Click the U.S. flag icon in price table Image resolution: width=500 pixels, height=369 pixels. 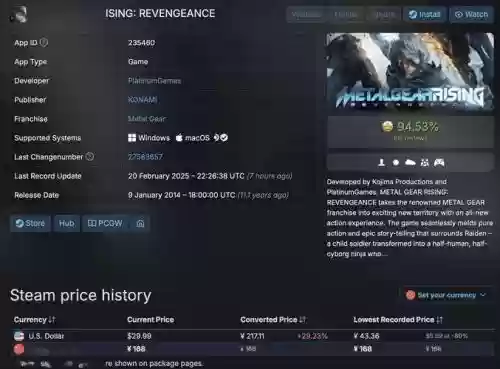pyautogui.click(x=19, y=336)
